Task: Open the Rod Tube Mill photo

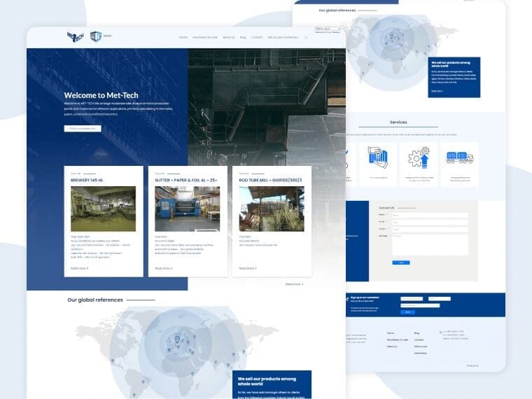Action: pyautogui.click(x=272, y=209)
